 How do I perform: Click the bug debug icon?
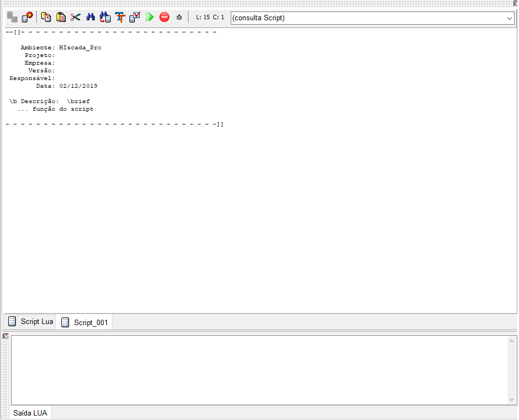[179, 17]
